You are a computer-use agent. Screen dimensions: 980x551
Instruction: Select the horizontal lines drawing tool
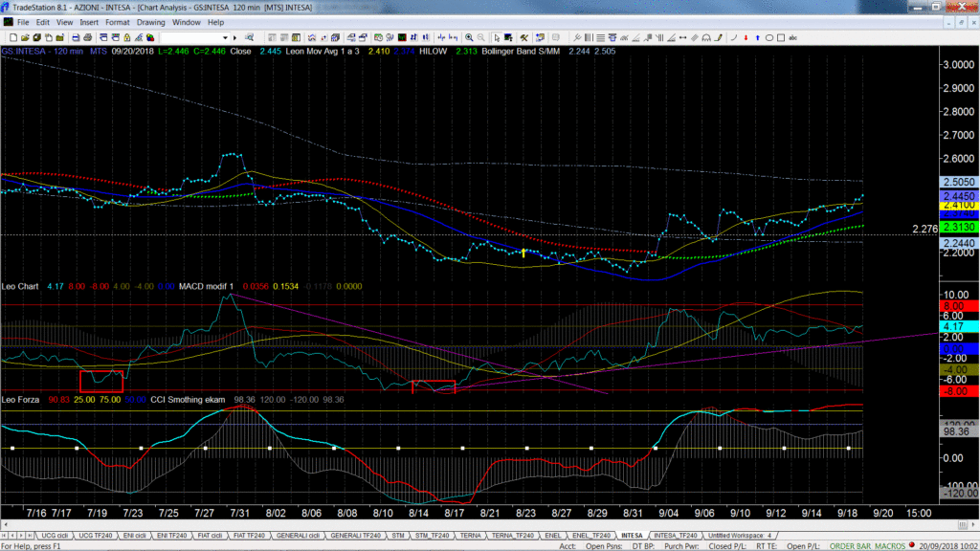click(x=600, y=37)
